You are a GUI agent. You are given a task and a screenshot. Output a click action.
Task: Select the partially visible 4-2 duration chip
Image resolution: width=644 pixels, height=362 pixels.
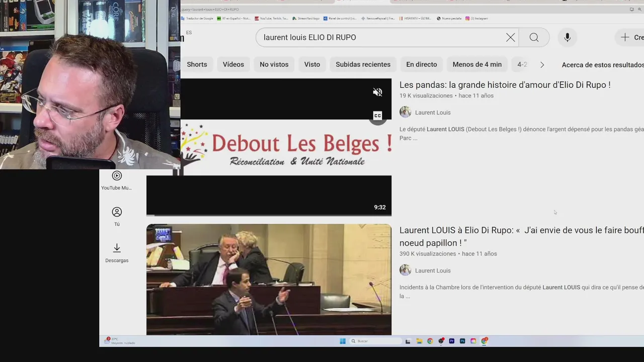coord(522,64)
